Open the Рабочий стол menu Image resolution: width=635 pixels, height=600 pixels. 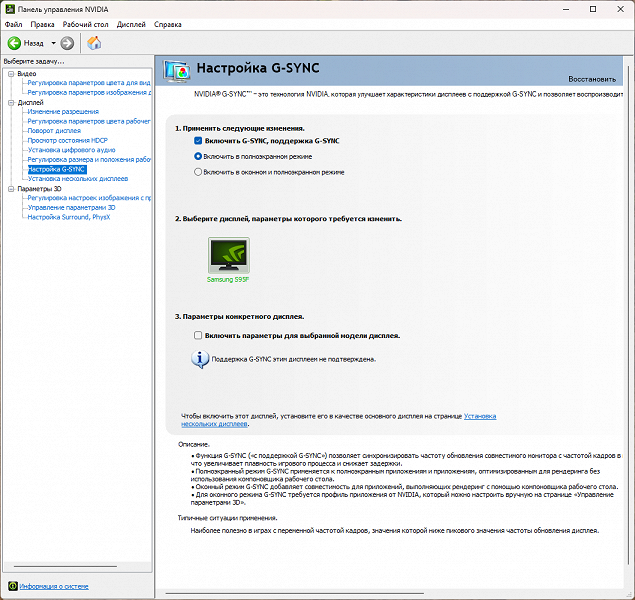point(85,24)
